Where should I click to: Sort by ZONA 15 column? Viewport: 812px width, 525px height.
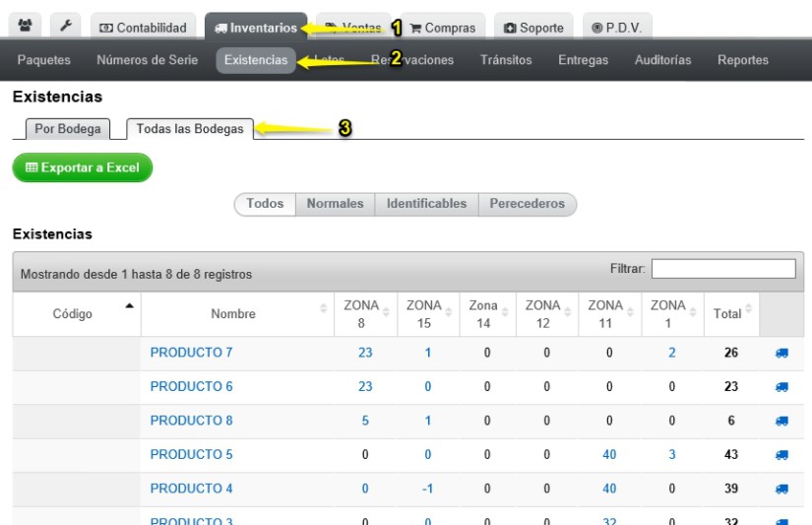428,314
